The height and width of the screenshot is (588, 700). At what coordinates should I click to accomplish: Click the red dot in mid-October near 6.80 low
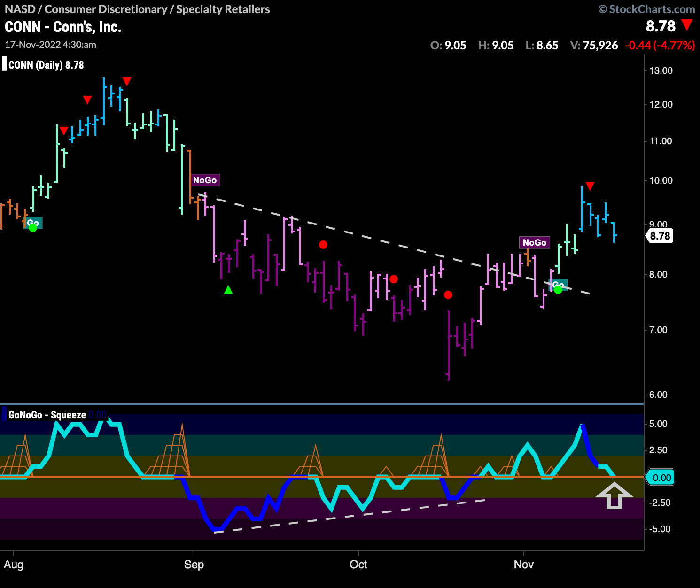448,295
